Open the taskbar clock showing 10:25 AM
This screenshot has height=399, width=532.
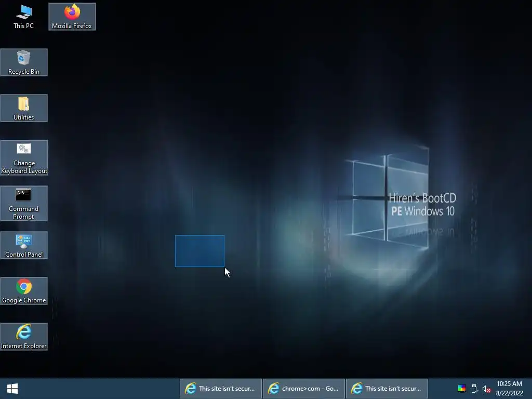[509, 389]
